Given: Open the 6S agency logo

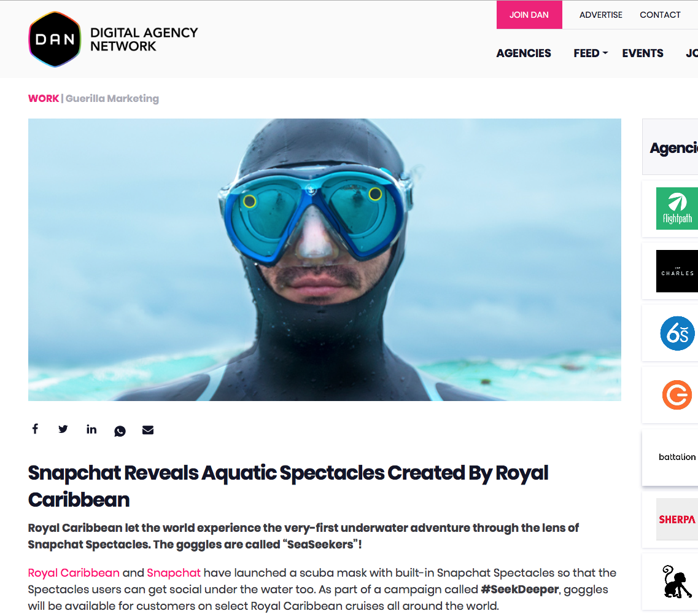Looking at the screenshot, I should 677,333.
